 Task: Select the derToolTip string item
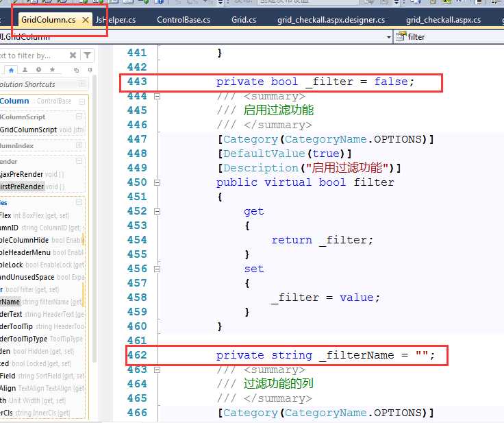42,327
